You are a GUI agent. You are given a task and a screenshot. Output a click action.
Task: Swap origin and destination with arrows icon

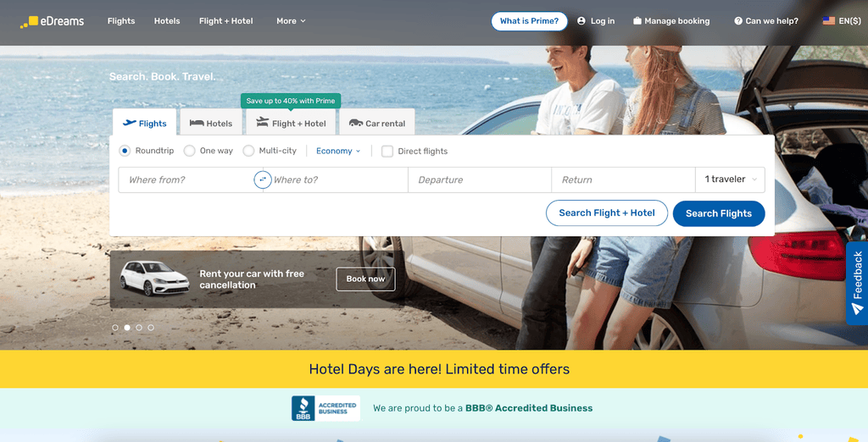(x=263, y=180)
